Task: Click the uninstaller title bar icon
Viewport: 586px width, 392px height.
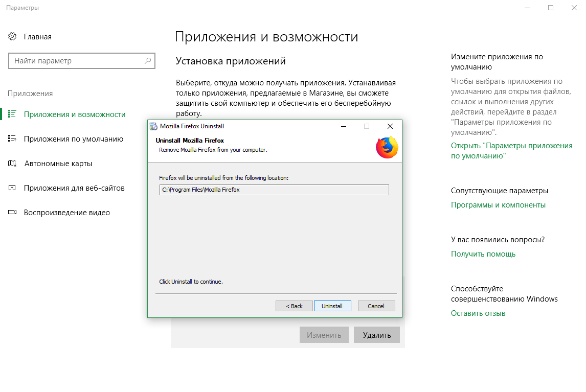Action: point(153,126)
